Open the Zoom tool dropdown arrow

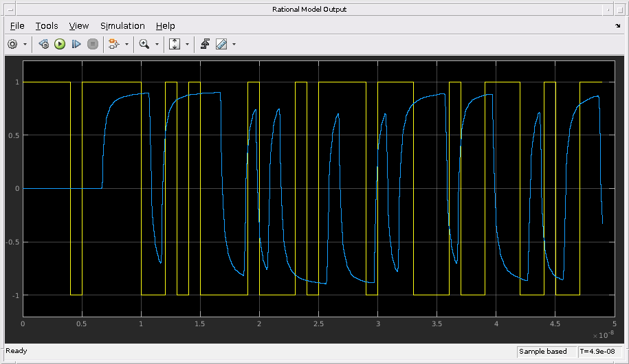tap(157, 44)
